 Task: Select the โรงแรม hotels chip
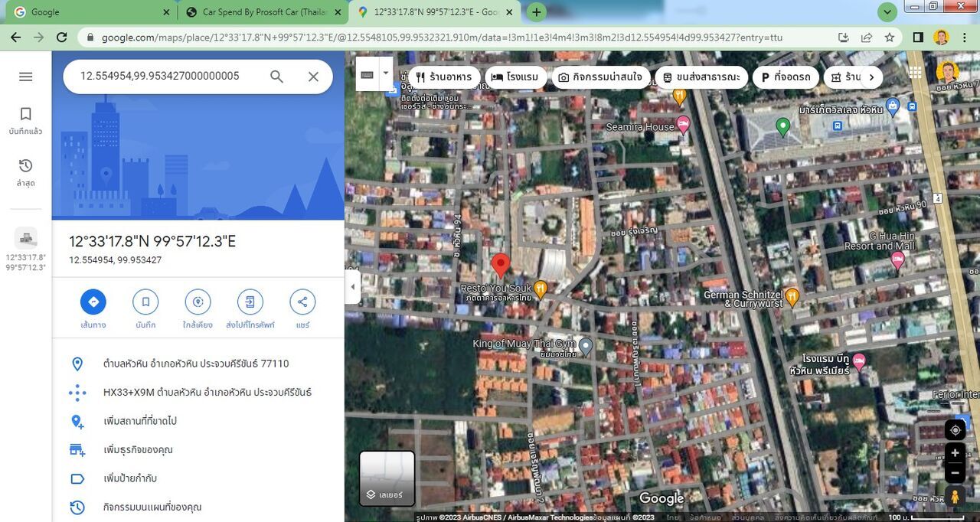click(516, 77)
